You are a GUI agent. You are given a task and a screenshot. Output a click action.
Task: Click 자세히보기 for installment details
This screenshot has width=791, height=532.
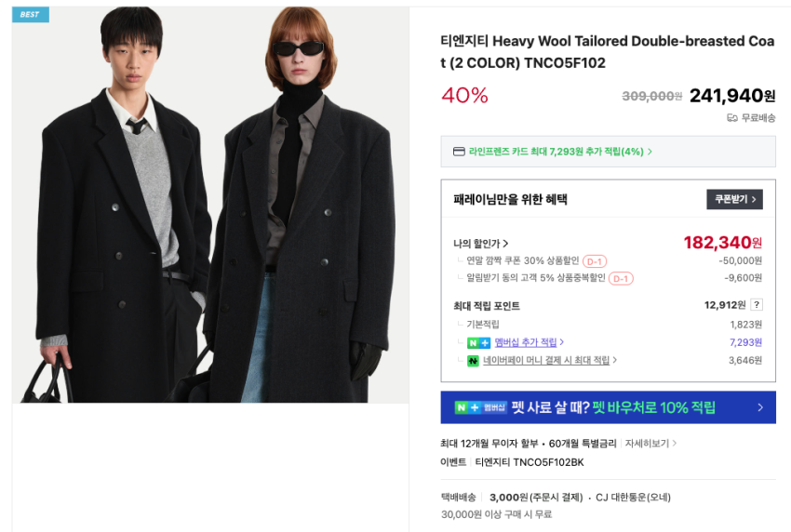coord(648,444)
